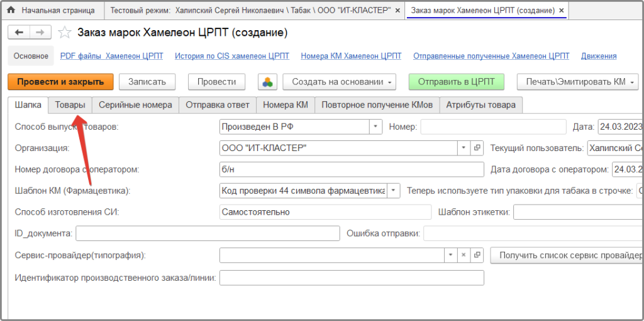The image size is (644, 321).
Task: Star this document as favorite
Action: click(64, 33)
